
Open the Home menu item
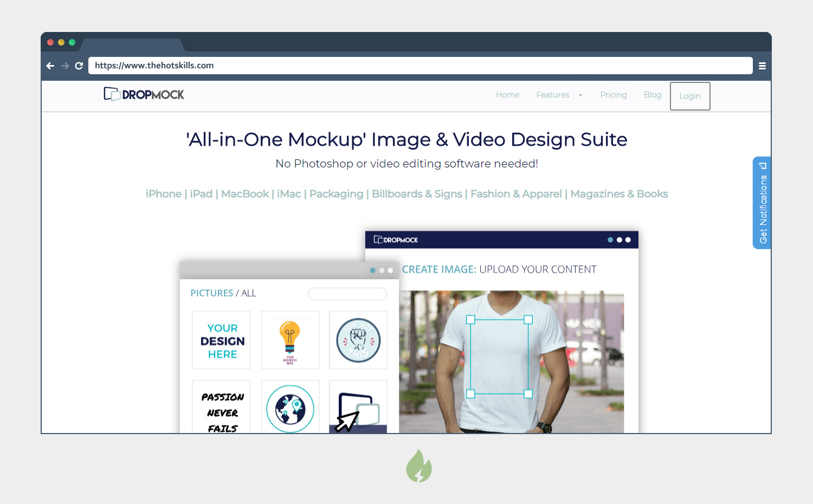pos(507,95)
